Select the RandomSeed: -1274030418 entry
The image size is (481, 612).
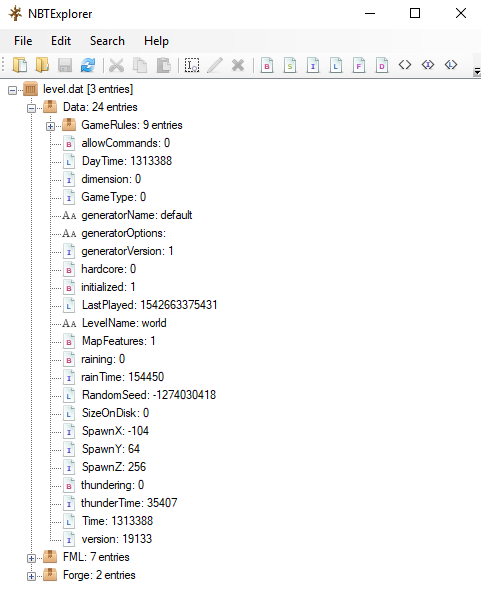pyautogui.click(x=149, y=395)
